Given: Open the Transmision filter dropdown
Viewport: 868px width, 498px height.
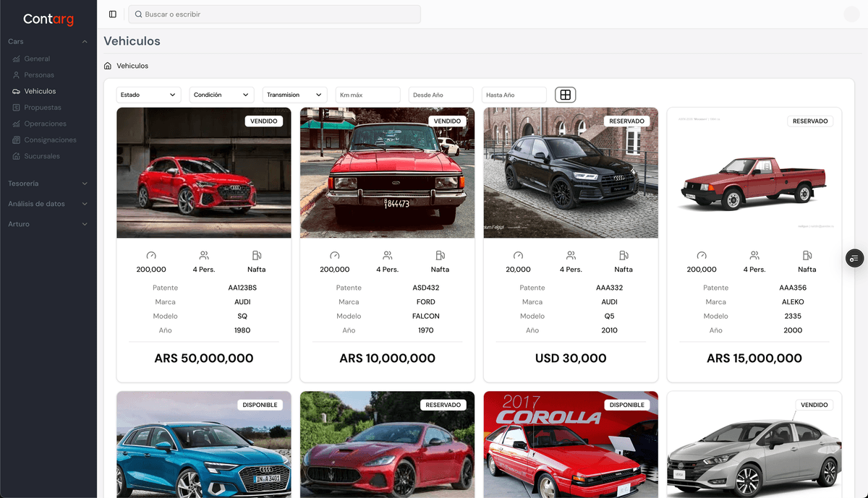Looking at the screenshot, I should 294,95.
